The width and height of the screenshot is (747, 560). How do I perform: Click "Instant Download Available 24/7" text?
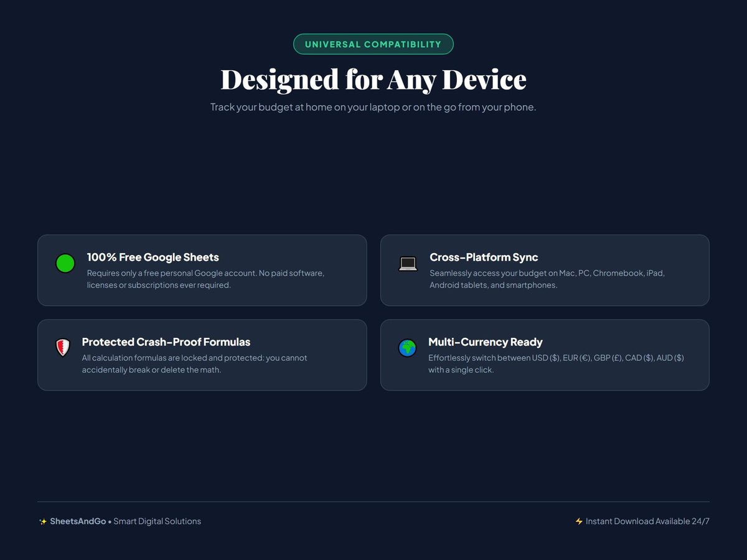(x=647, y=521)
